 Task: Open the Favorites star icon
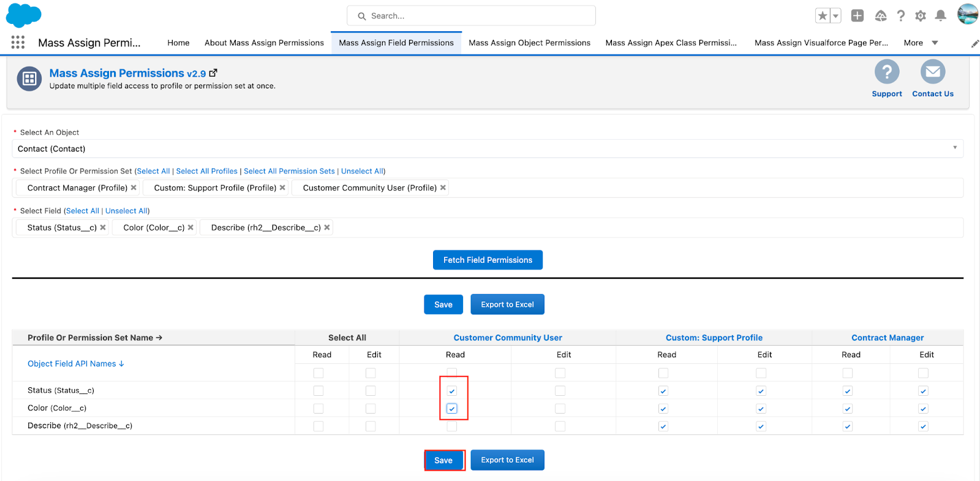pyautogui.click(x=823, y=16)
